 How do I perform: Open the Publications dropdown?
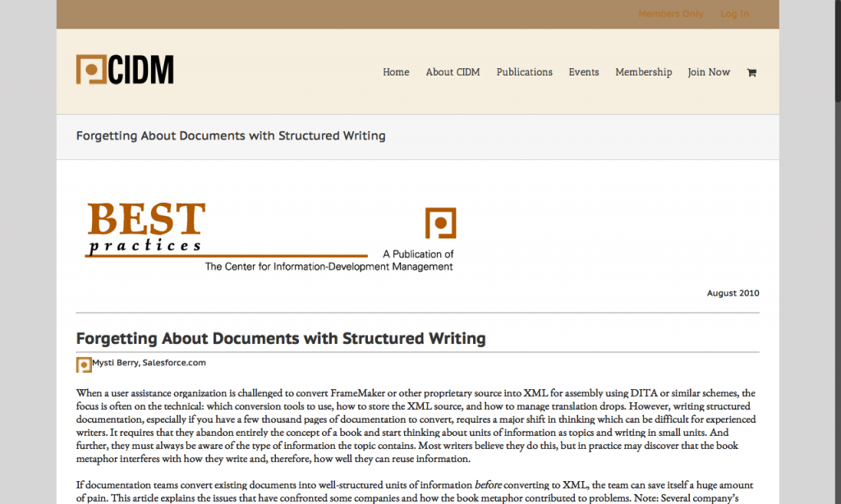tap(524, 72)
